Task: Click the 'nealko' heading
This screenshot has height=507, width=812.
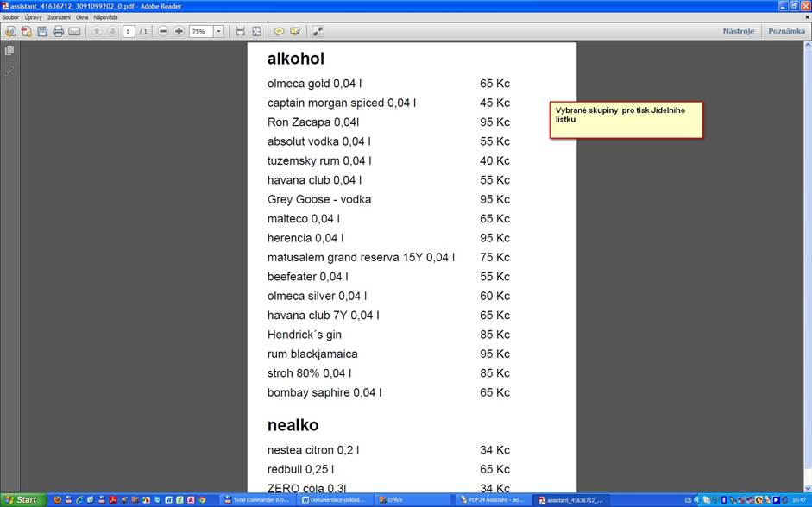Action: pyautogui.click(x=293, y=425)
